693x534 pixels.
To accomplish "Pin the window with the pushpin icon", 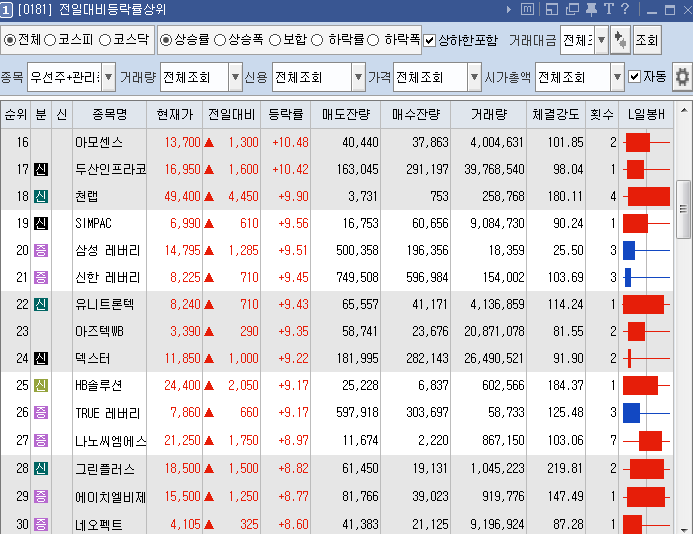I will [591, 9].
